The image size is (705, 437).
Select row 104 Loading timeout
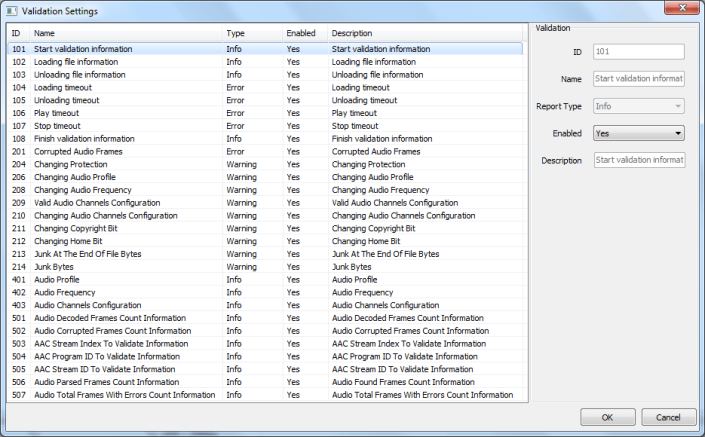[x=265, y=88]
